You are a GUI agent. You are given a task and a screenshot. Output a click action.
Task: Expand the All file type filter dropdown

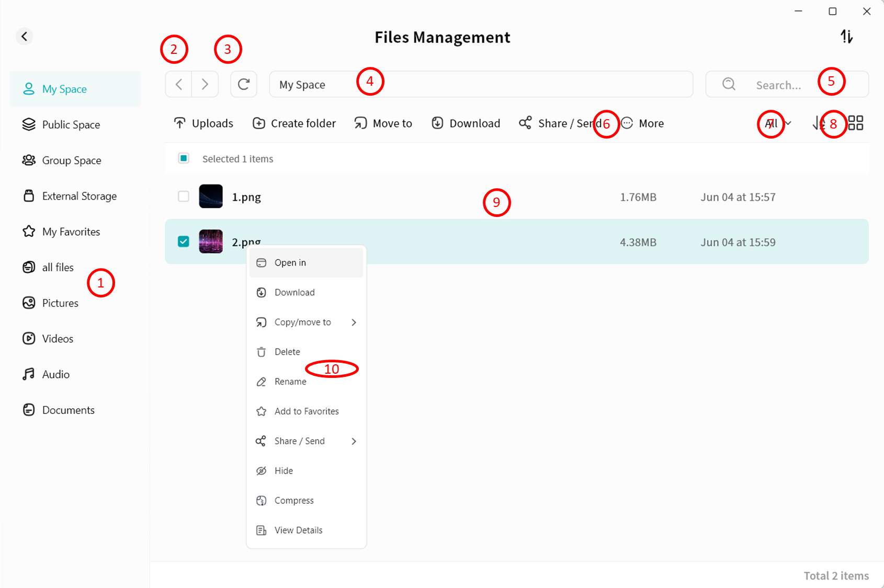coord(778,123)
